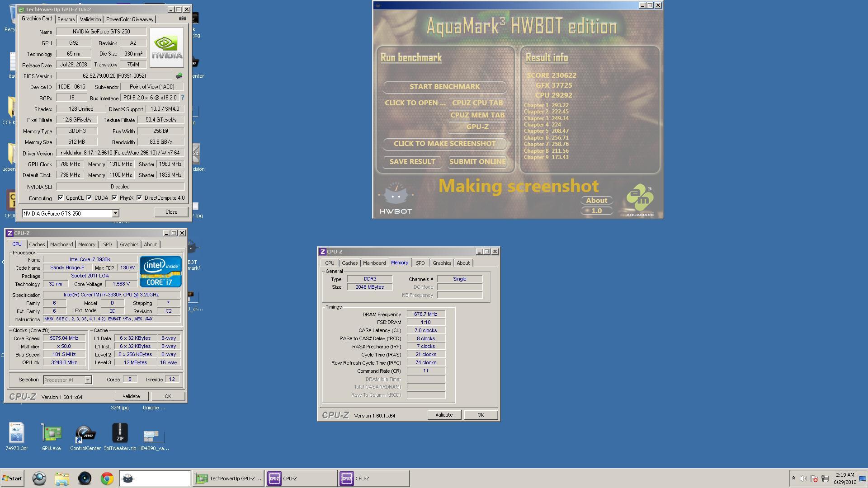Click the TechPowerUp GPU-Z taskbar button
Screen dimensions: 868x488
click(229, 479)
